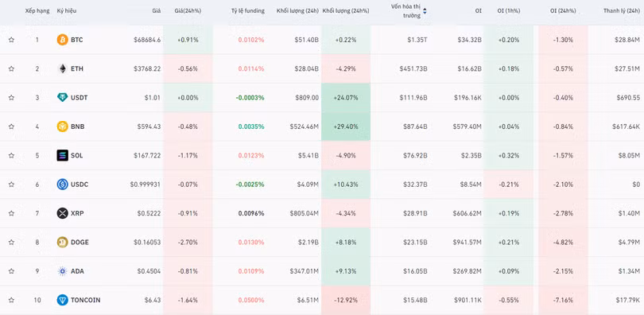Star ETH as a favorite

[11, 68]
